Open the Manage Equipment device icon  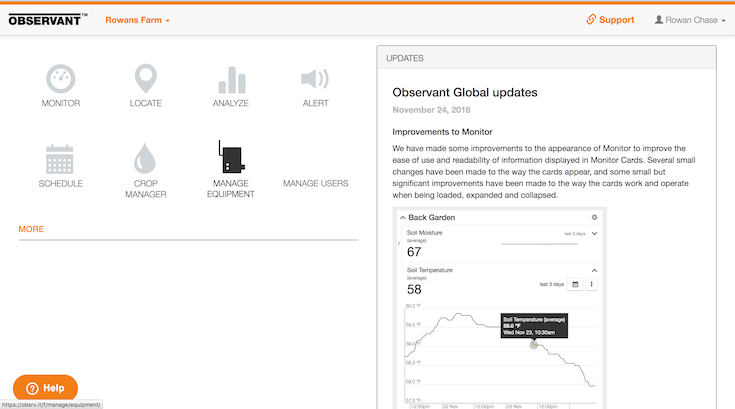[x=233, y=158]
